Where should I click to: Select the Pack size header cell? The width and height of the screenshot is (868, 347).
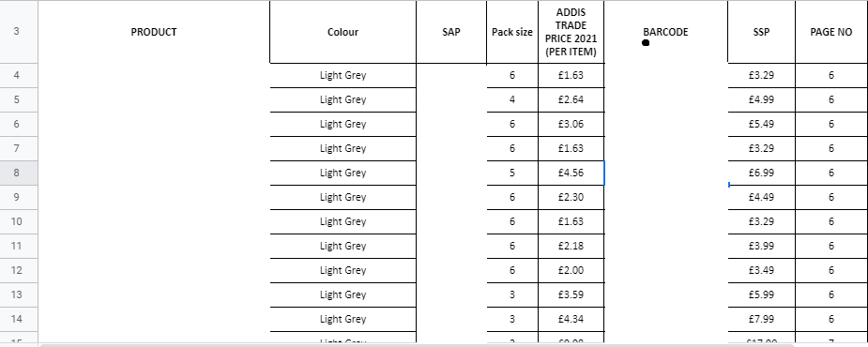click(x=512, y=32)
